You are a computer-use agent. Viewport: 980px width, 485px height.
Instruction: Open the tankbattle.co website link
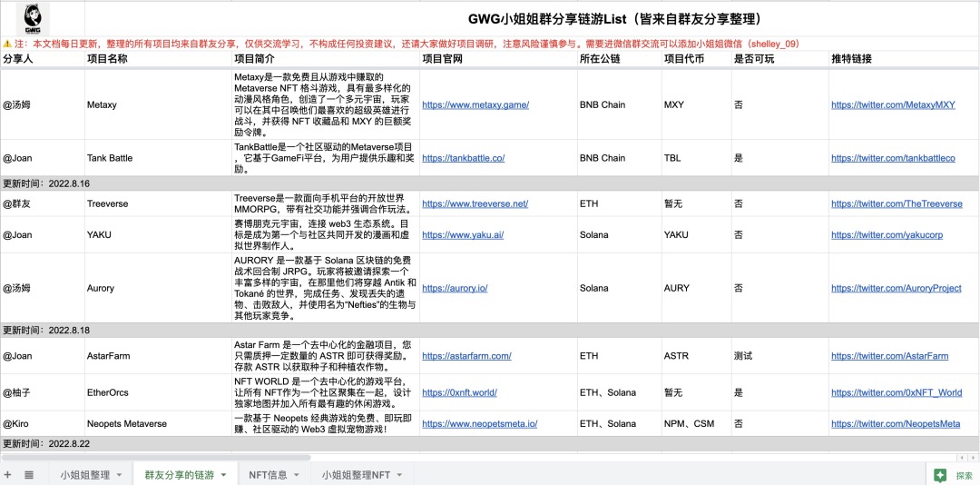click(x=463, y=158)
